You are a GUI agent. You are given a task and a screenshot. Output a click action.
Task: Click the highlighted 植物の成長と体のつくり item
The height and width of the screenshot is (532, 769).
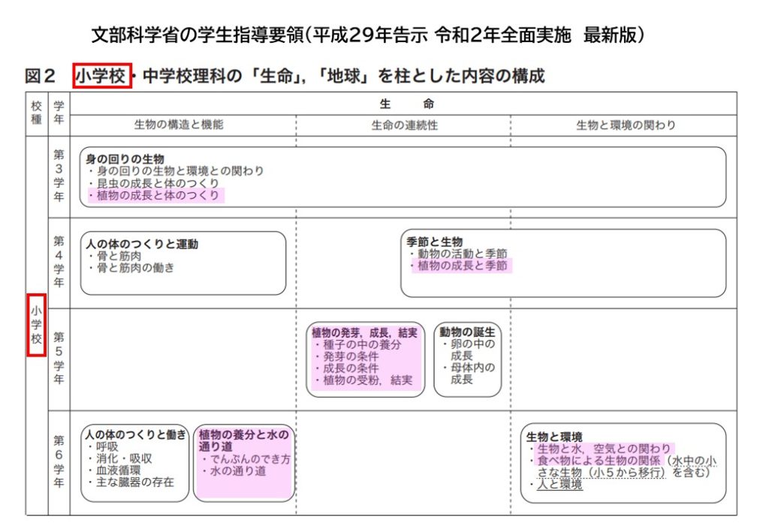157,195
